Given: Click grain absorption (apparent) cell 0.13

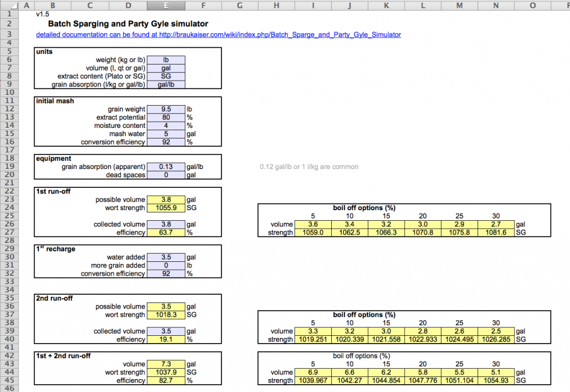Looking at the screenshot, I should tap(166, 167).
